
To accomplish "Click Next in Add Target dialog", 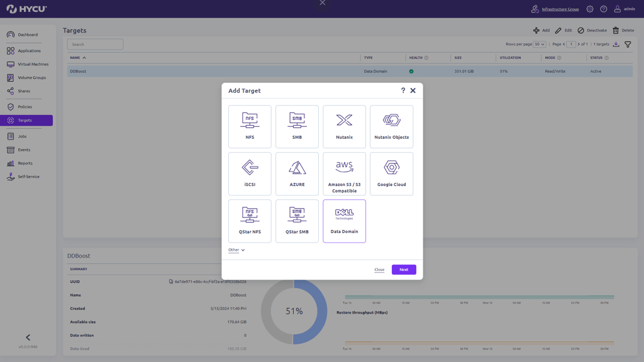I will click(404, 270).
